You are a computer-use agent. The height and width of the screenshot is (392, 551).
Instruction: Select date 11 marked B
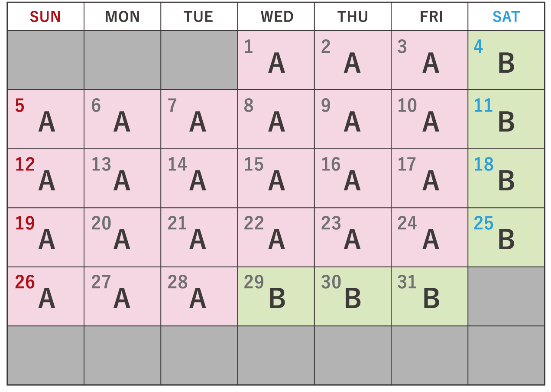[x=506, y=119]
